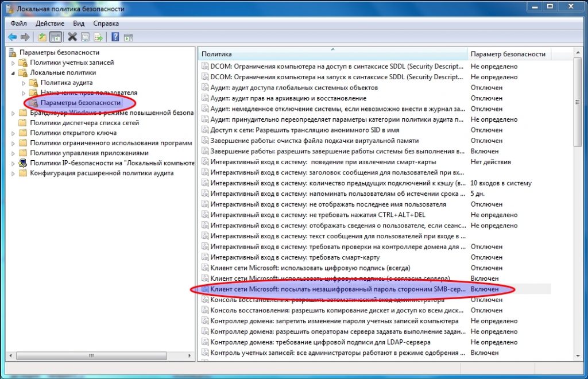This screenshot has width=588, height=379.
Task: Click the Delete (black X) toolbar icon
Action: pos(72,37)
